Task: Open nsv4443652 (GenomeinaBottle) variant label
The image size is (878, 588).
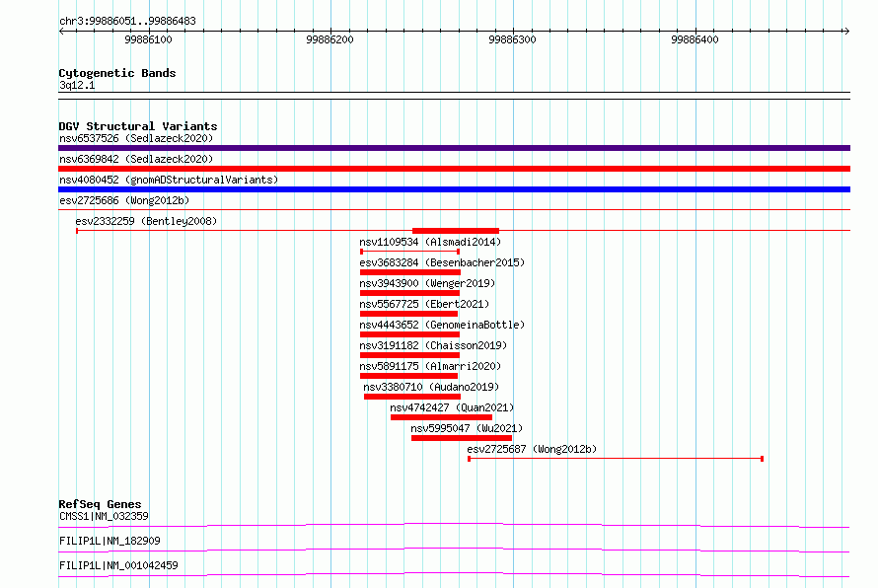Action: click(x=442, y=325)
